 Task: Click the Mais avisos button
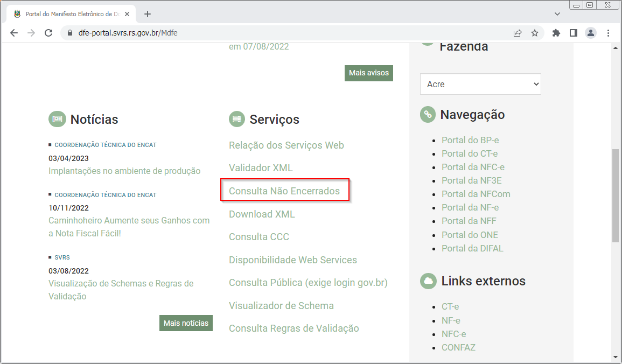369,73
